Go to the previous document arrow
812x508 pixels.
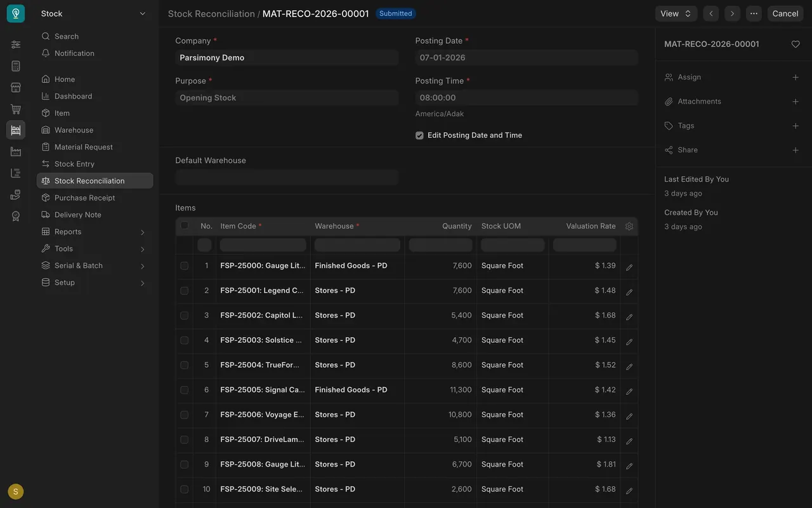(711, 13)
